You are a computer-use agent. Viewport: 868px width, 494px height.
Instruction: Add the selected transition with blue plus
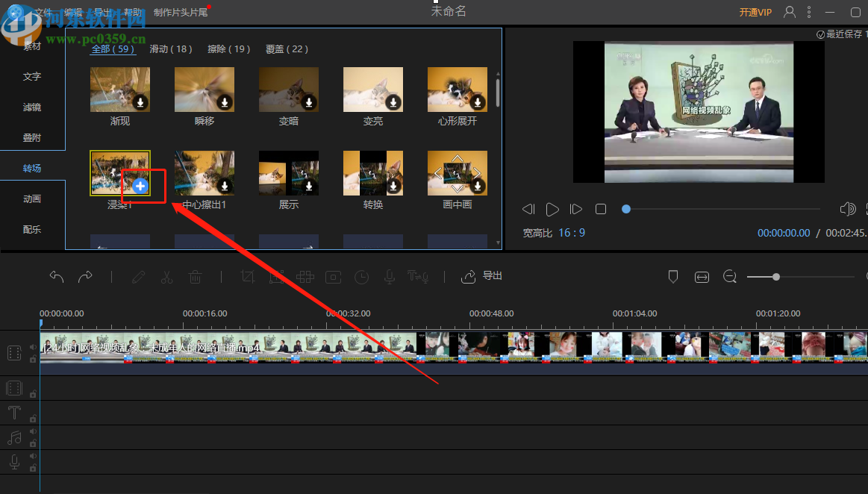tap(140, 187)
